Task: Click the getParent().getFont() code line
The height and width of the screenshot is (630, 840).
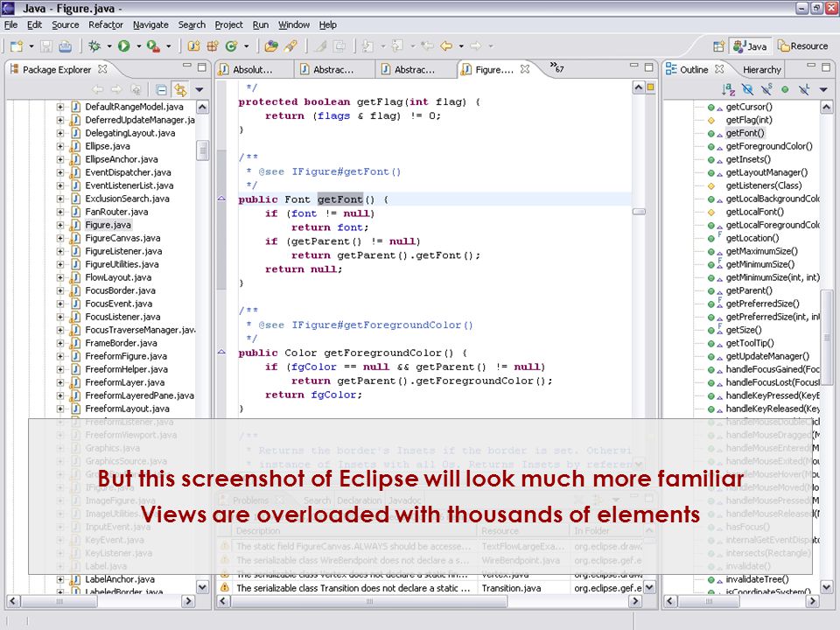Action: coord(386,255)
